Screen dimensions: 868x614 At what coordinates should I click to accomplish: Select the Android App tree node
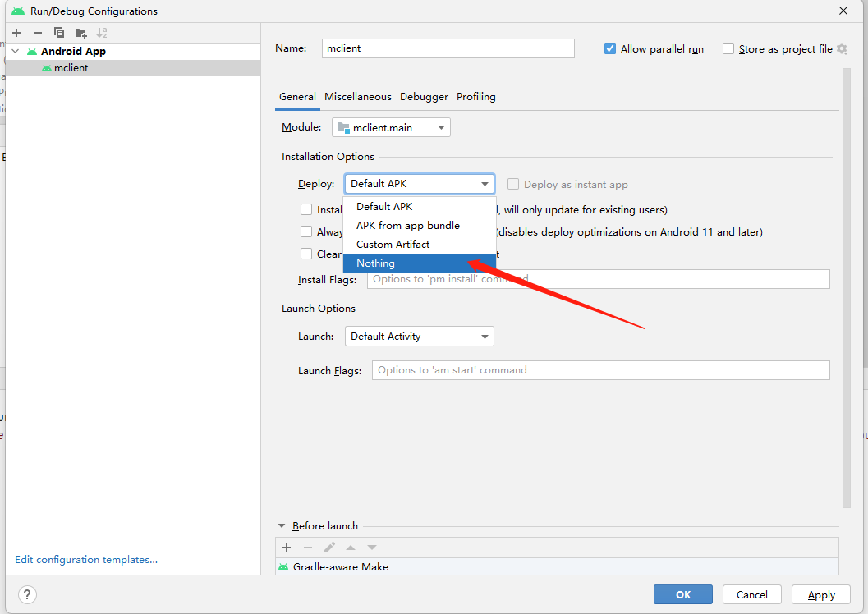click(133, 52)
